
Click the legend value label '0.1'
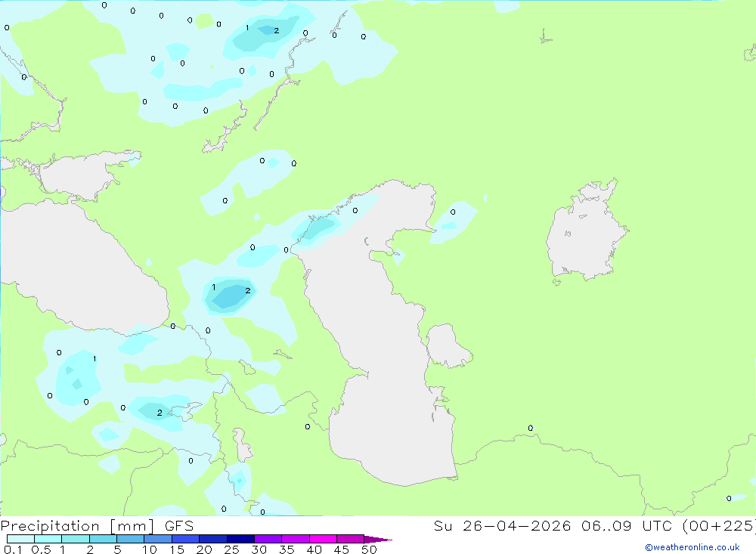[13, 549]
